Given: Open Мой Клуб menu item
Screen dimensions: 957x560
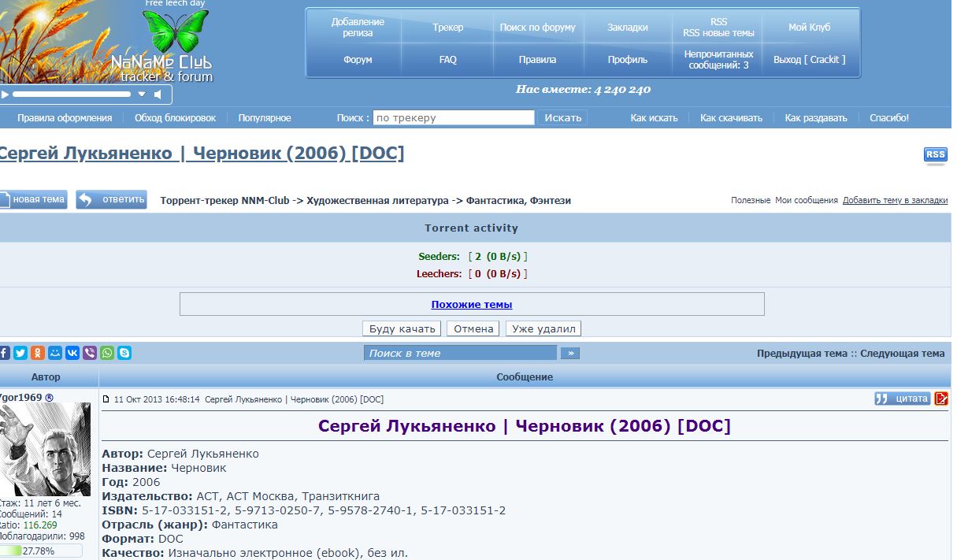Looking at the screenshot, I should pyautogui.click(x=809, y=28).
